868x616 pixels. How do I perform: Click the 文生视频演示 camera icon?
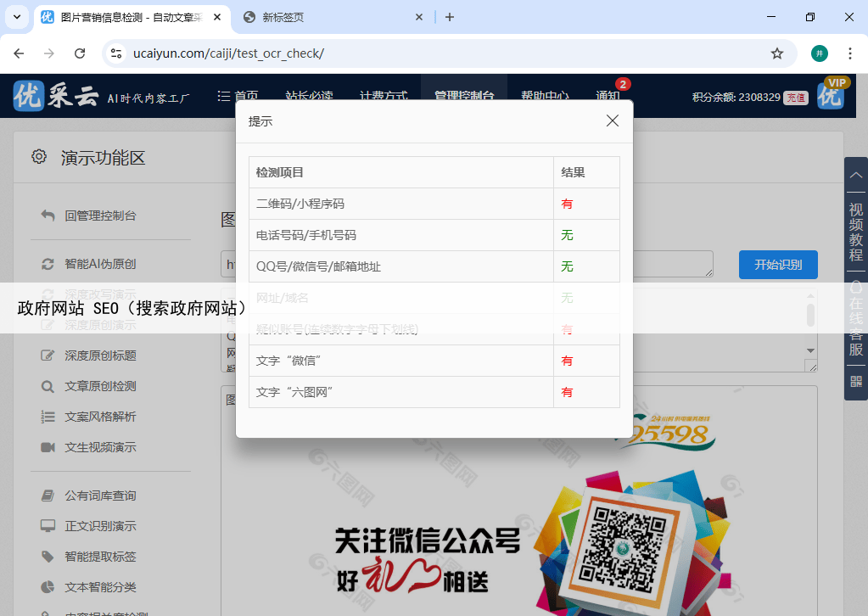tap(48, 447)
